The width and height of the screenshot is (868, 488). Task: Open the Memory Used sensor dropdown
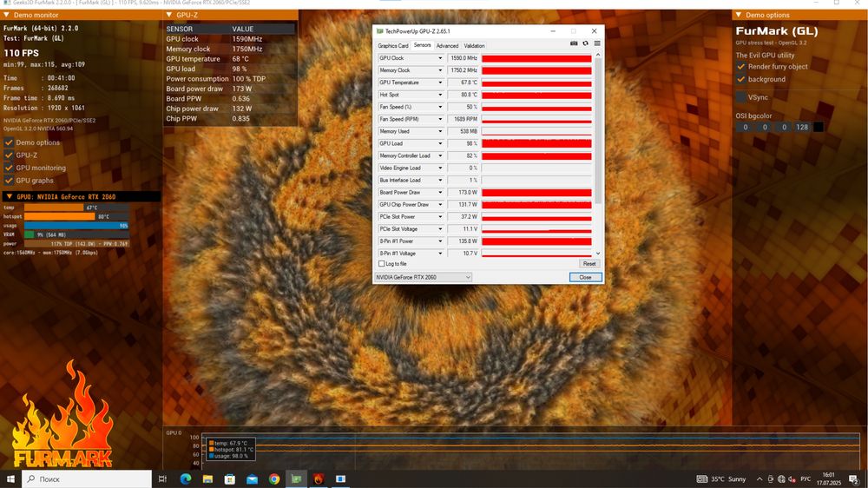click(440, 131)
